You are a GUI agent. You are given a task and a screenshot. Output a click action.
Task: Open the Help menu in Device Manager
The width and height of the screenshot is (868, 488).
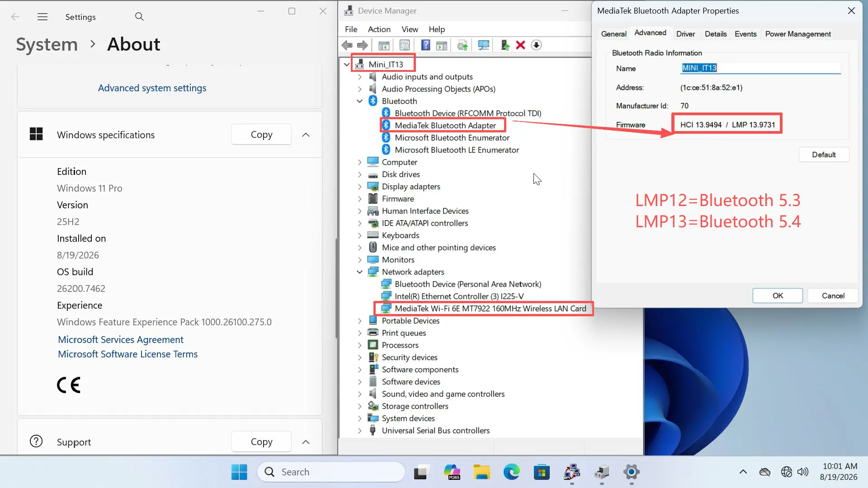pyautogui.click(x=437, y=29)
